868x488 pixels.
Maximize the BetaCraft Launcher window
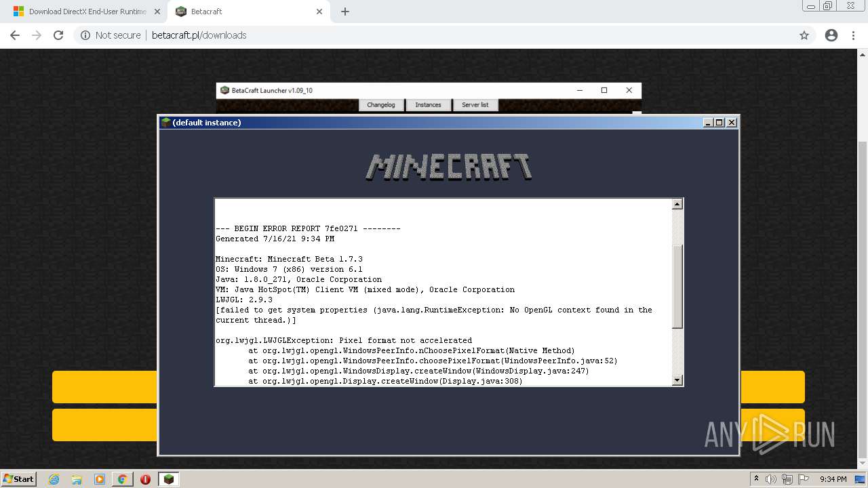coord(604,90)
